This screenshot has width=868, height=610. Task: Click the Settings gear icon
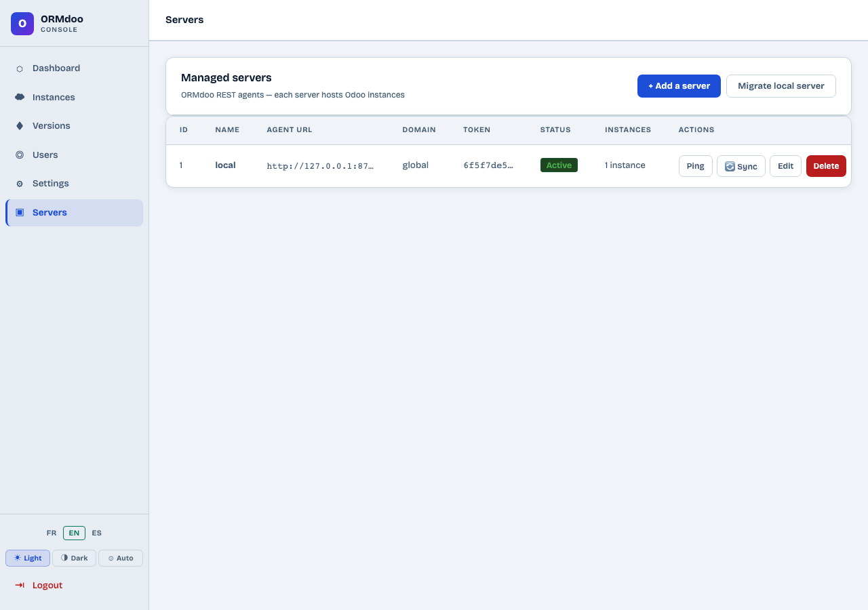[x=20, y=184]
